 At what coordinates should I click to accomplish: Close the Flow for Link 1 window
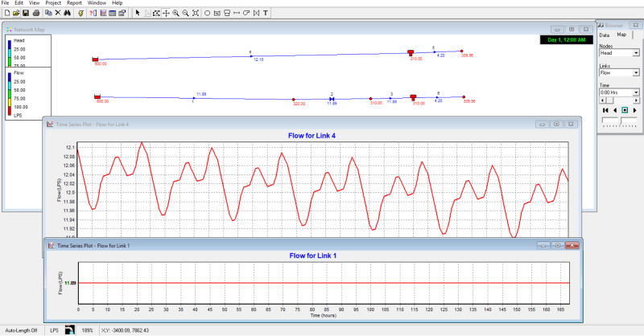tap(572, 245)
